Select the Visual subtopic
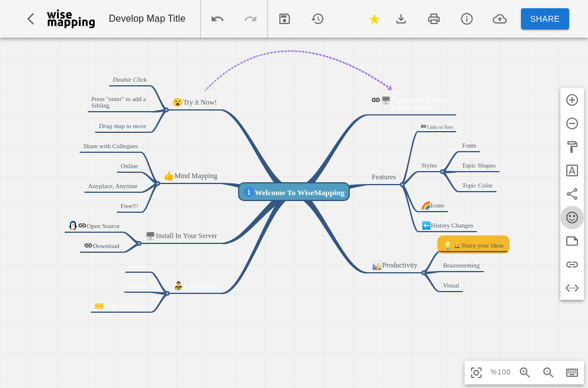The height and width of the screenshot is (388, 588). click(x=451, y=285)
